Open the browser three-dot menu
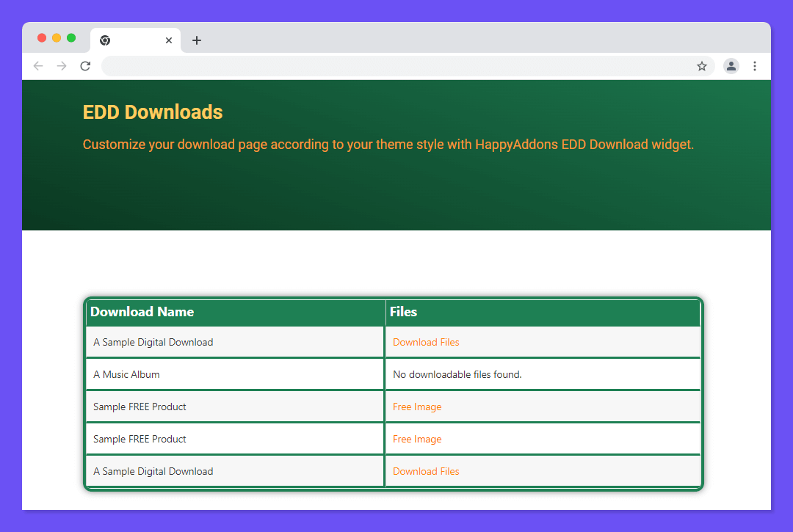793x532 pixels. point(755,66)
